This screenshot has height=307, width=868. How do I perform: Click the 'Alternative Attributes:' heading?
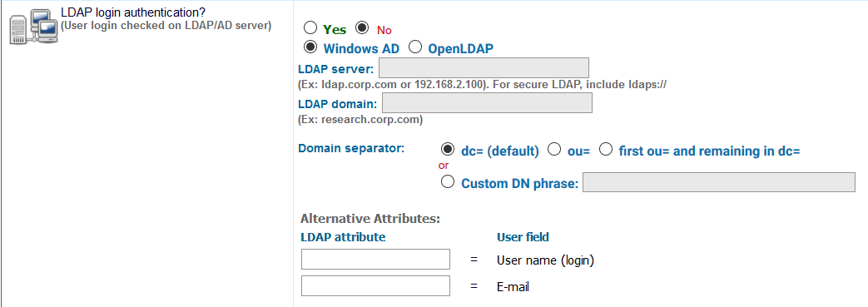coord(370,219)
